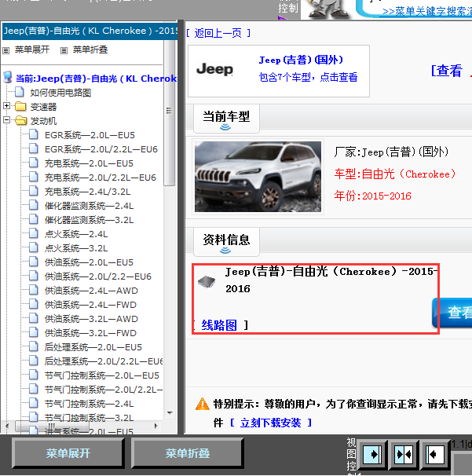Open EGR系统—2.0L/2.2L—EU6 entry
Viewport: 472px width, 476px height.
tap(101, 149)
